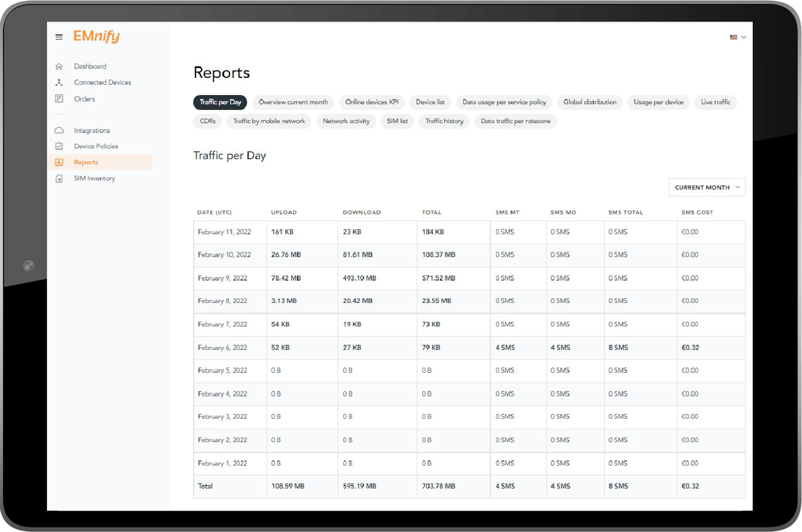Switch to the Overview current month report
The image size is (802, 532).
point(294,102)
